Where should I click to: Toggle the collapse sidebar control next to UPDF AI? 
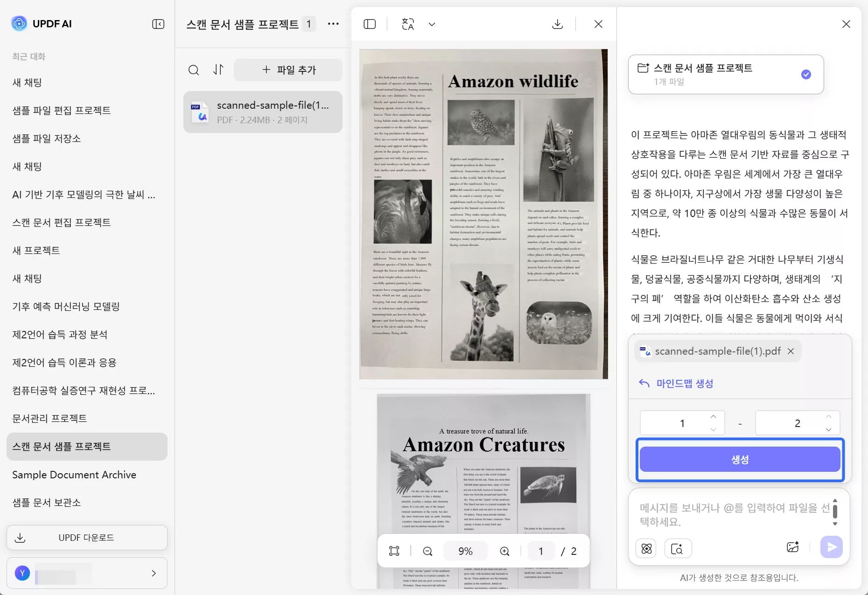(x=158, y=24)
